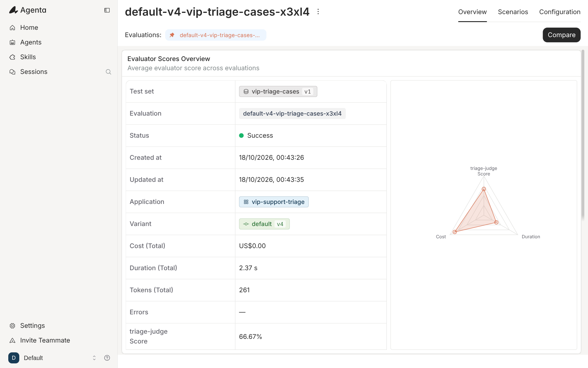Image resolution: width=588 pixels, height=368 pixels.
Task: Open the vip-support-triage application tag
Action: pyautogui.click(x=274, y=202)
